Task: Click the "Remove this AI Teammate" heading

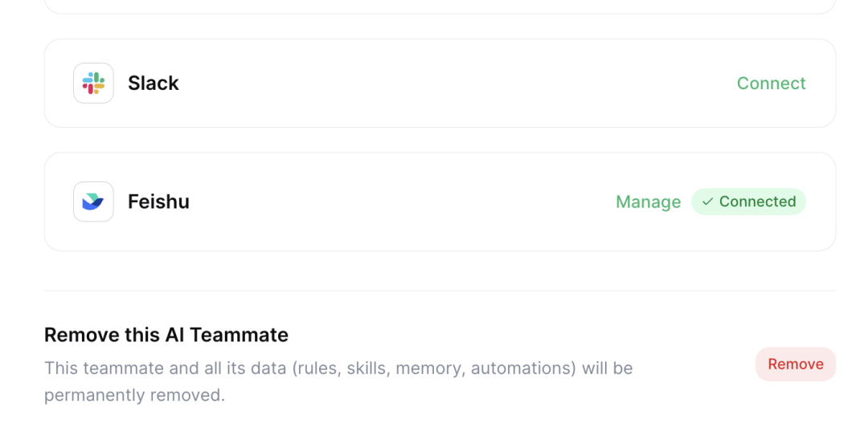Action: click(166, 335)
